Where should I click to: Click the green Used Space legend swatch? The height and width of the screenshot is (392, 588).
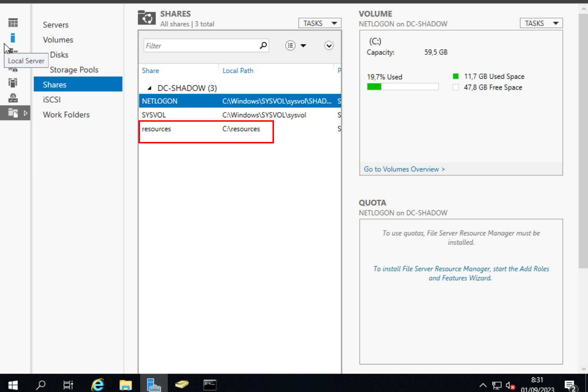click(456, 76)
